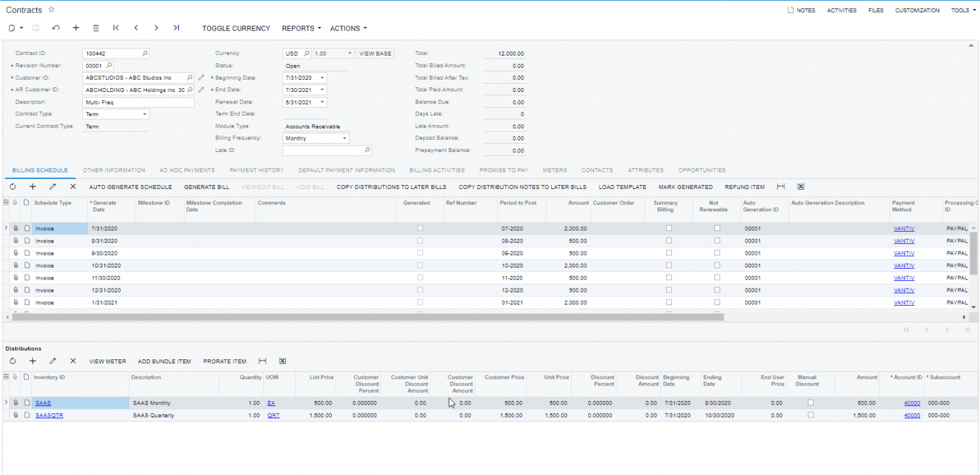This screenshot has height=475, width=980.
Task: Refresh the Billing Schedule grid
Action: (12, 186)
